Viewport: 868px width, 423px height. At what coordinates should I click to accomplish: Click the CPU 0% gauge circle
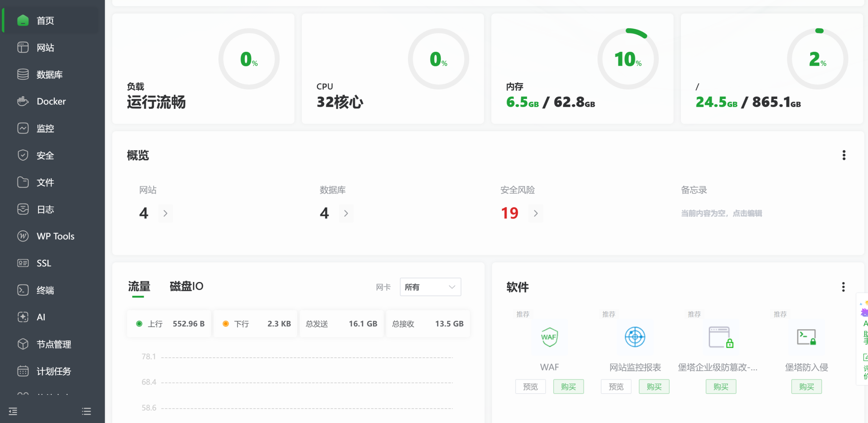[x=438, y=59]
